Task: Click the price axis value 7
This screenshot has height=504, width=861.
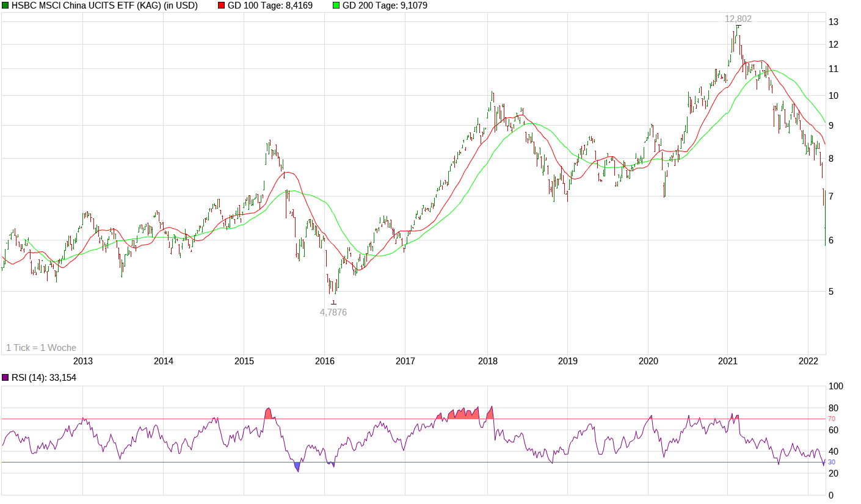Action: tap(830, 196)
